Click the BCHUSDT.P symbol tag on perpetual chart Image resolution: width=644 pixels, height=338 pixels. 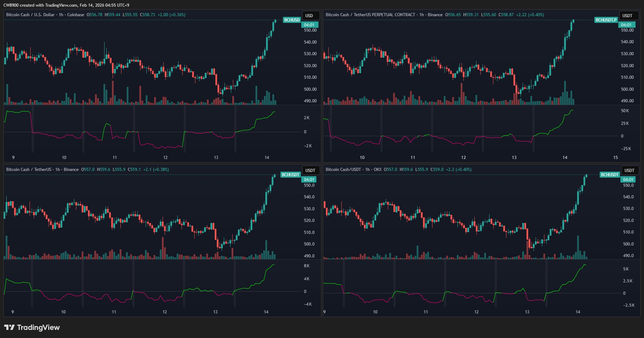606,20
